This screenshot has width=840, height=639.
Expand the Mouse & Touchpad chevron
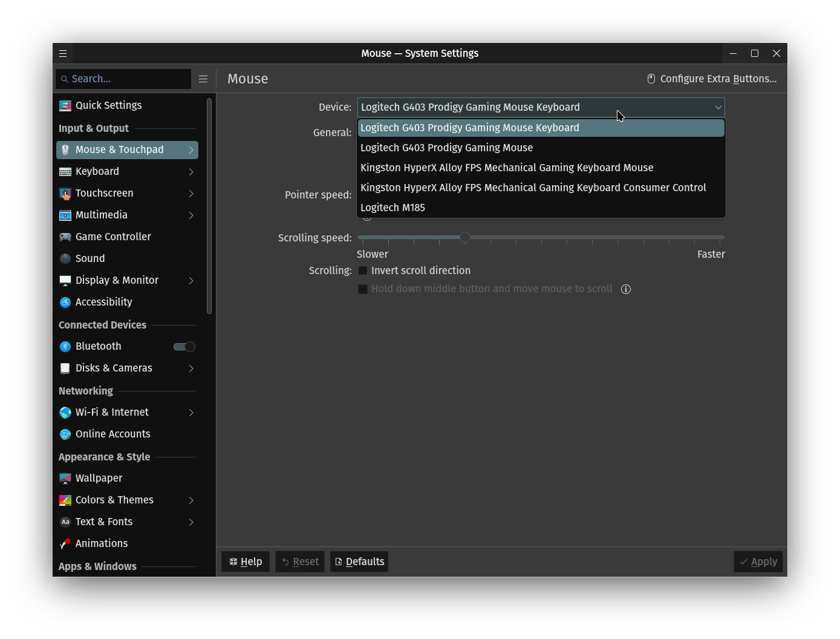pyautogui.click(x=191, y=150)
